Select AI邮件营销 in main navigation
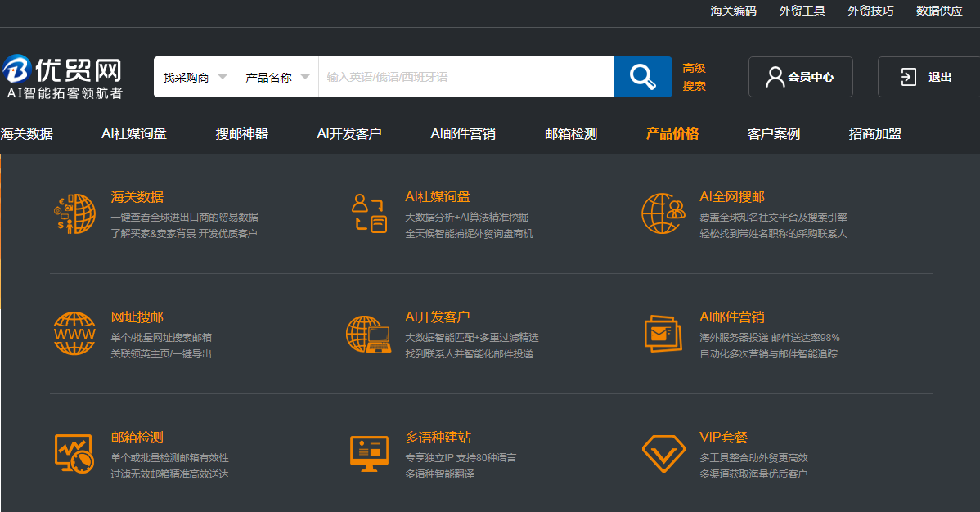 (x=463, y=134)
